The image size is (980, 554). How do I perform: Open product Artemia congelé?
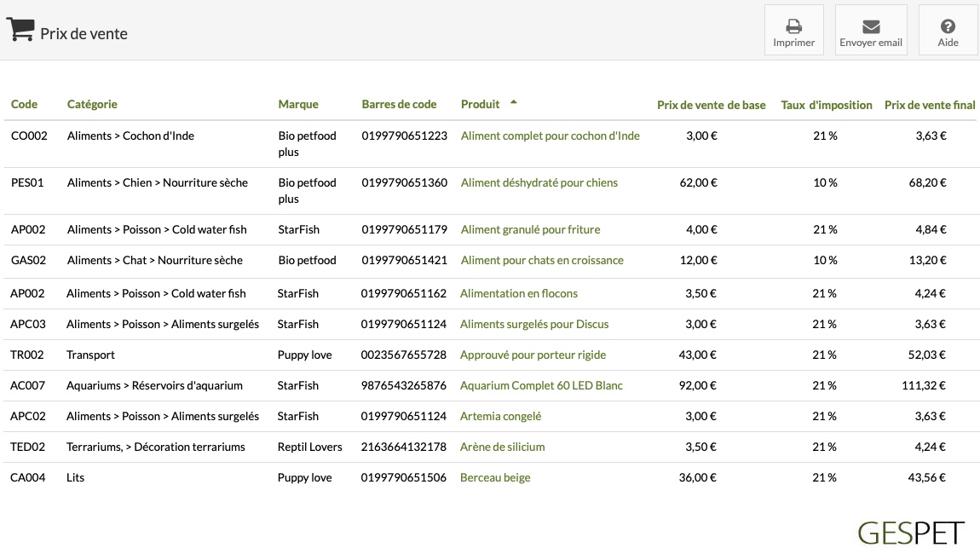[500, 416]
